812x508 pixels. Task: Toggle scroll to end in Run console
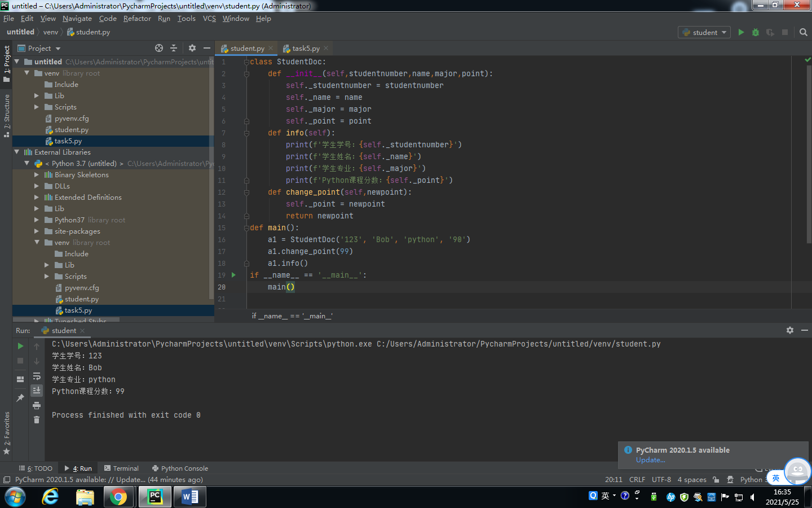point(37,391)
